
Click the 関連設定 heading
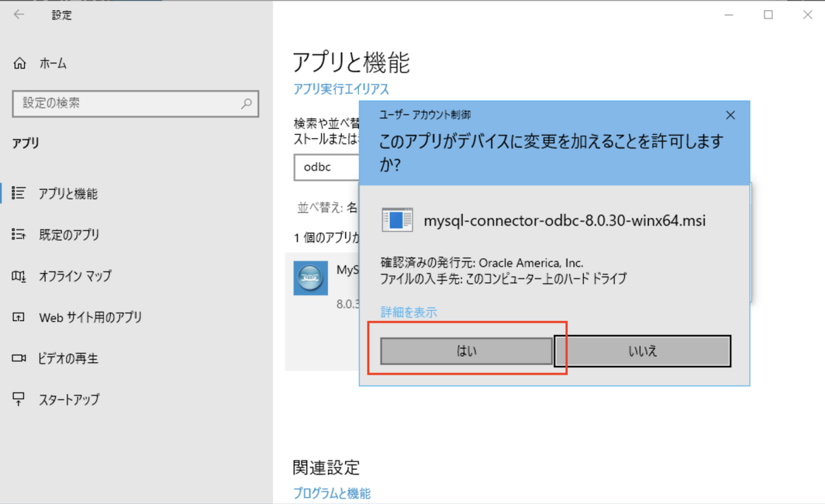(x=327, y=468)
